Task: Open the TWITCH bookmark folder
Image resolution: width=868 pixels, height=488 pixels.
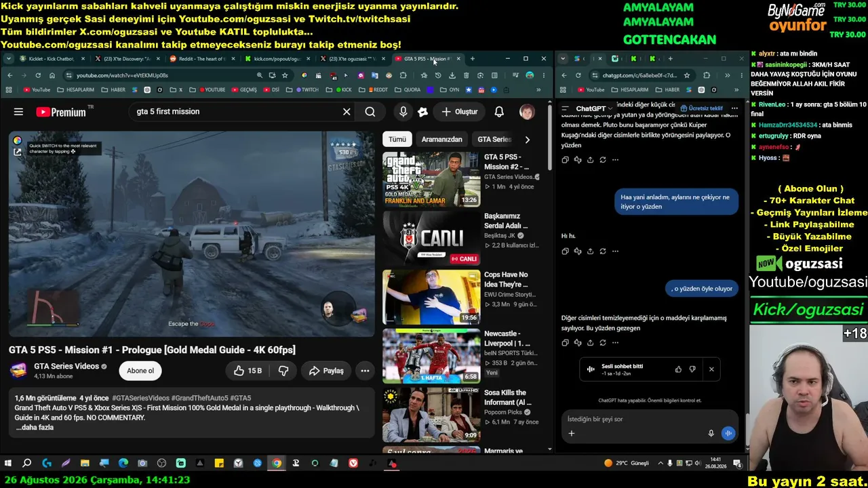Action: pyautogui.click(x=306, y=89)
